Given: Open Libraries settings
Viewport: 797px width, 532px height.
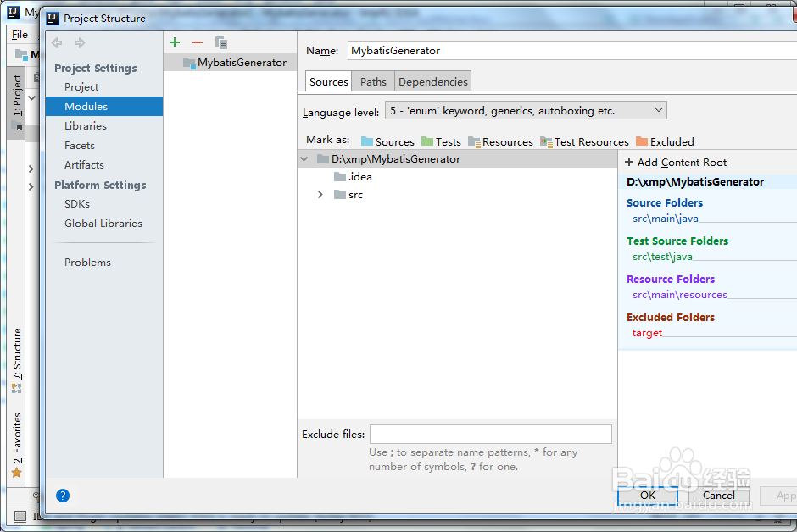Looking at the screenshot, I should tap(86, 125).
